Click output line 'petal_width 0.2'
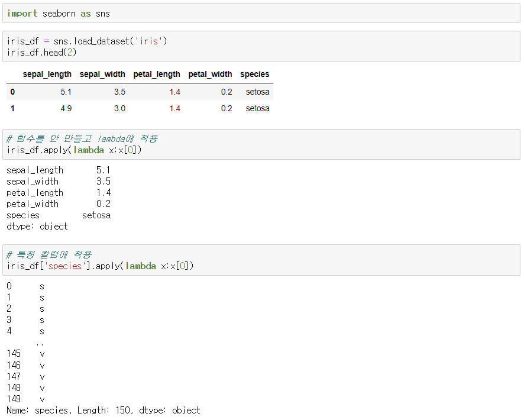This screenshot has width=524, height=420. click(59, 204)
